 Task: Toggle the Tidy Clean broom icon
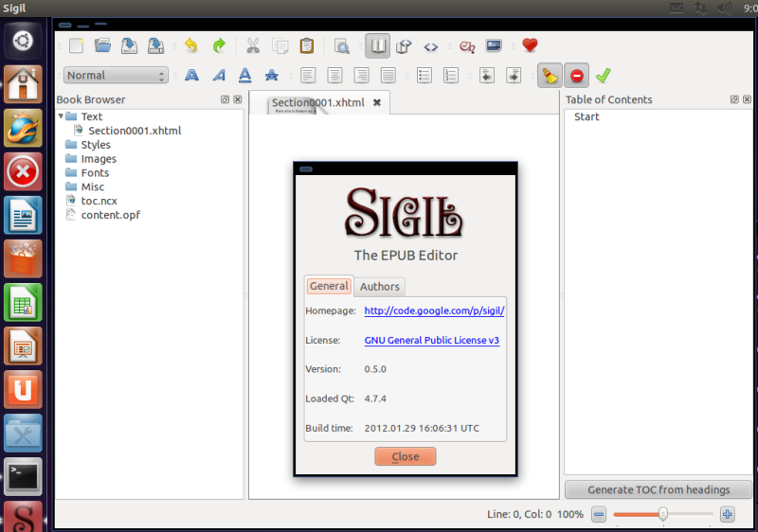pos(550,76)
